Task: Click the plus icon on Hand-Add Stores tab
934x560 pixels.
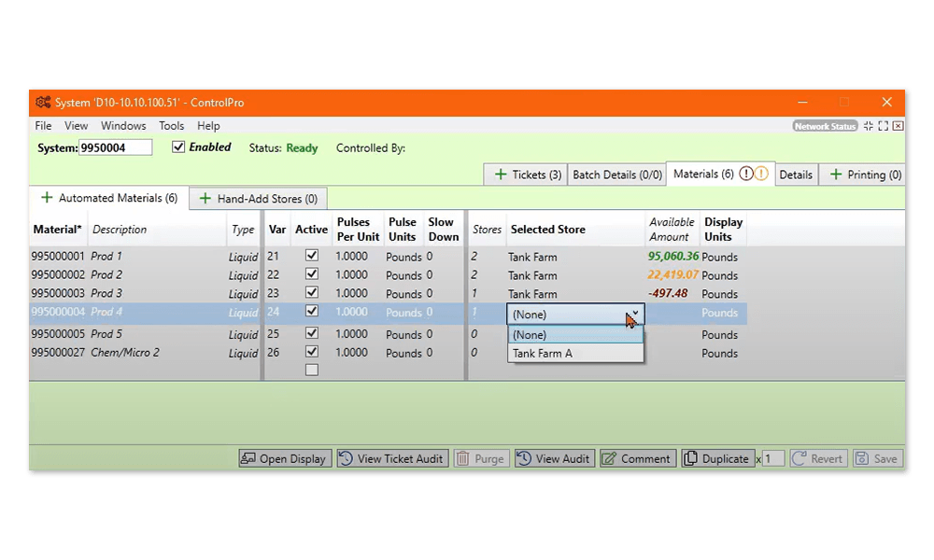Action: (205, 199)
